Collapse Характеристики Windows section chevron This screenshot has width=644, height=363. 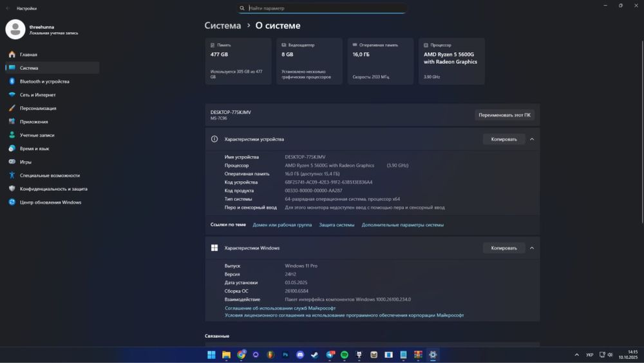coord(532,248)
